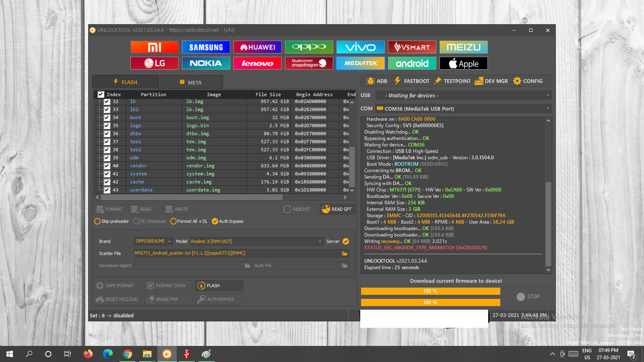Toggle the select-all Index checkbox
This screenshot has height=362, width=644.
point(101,95)
